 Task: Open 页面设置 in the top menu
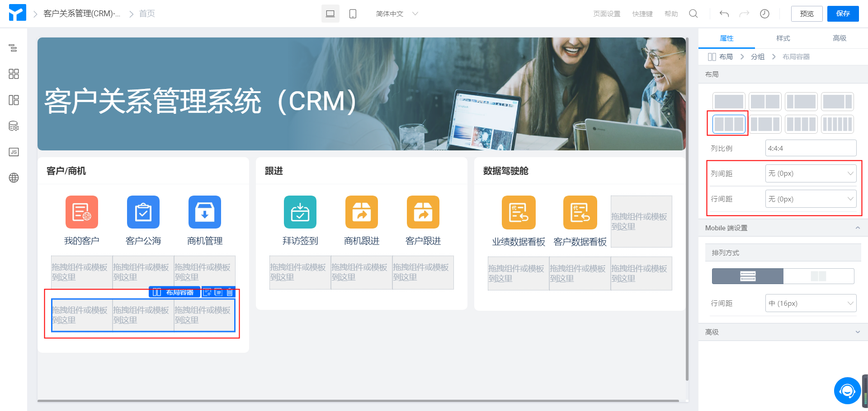click(x=607, y=14)
